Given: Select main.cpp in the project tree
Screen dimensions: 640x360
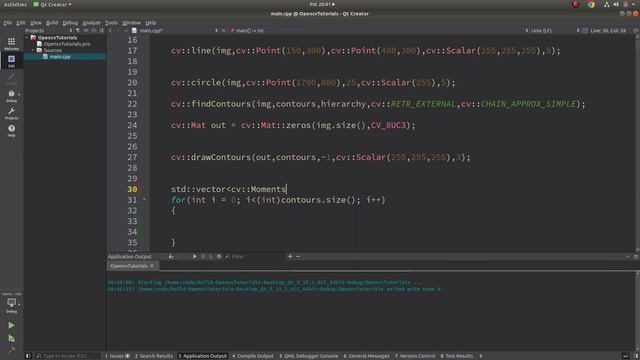Looking at the screenshot, I should pyautogui.click(x=60, y=57).
